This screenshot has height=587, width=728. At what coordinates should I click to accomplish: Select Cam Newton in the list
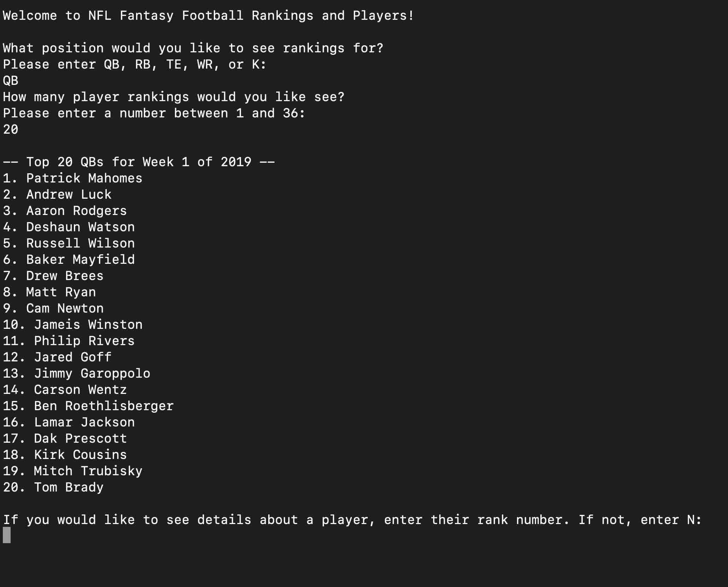point(53,308)
